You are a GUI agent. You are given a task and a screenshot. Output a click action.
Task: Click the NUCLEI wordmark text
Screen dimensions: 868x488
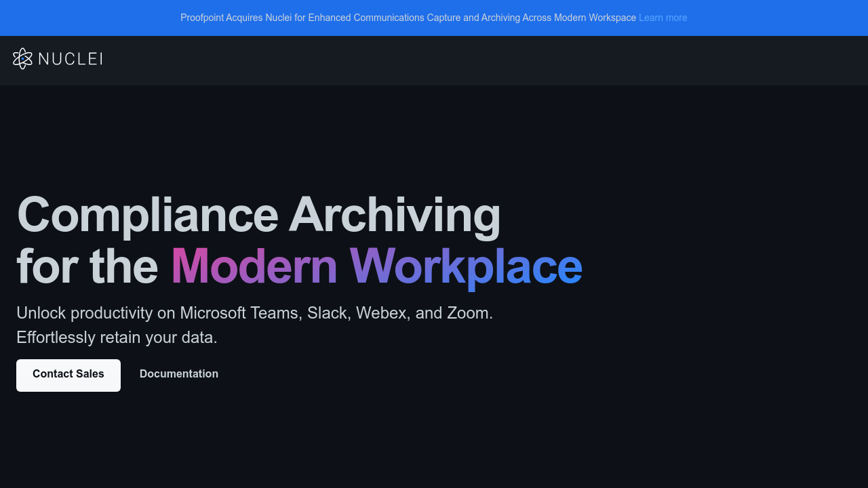(x=71, y=59)
